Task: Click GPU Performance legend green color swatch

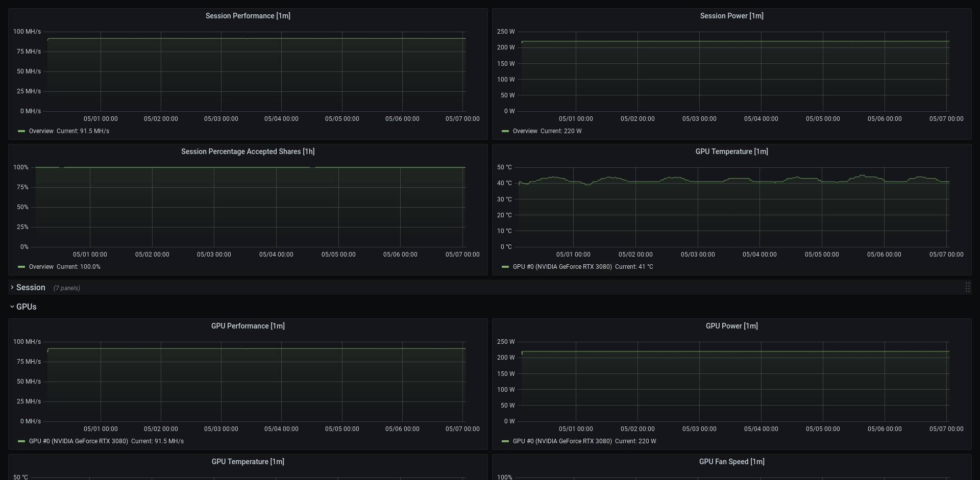Action: 21,441
